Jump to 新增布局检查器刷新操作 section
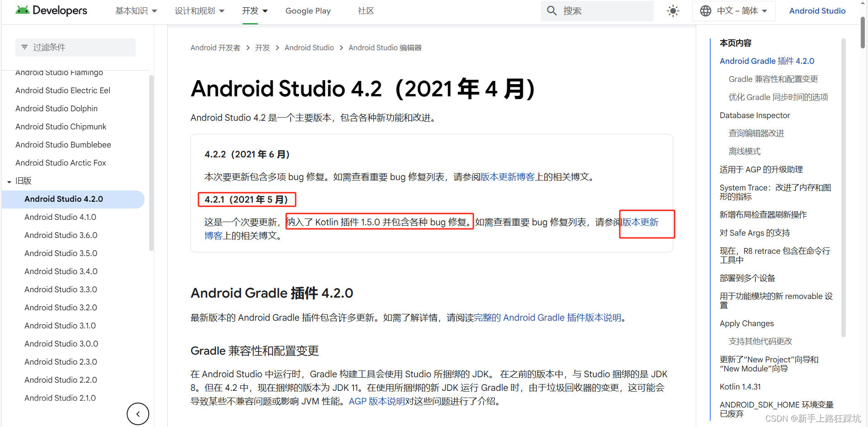The height and width of the screenshot is (427, 868). point(763,215)
